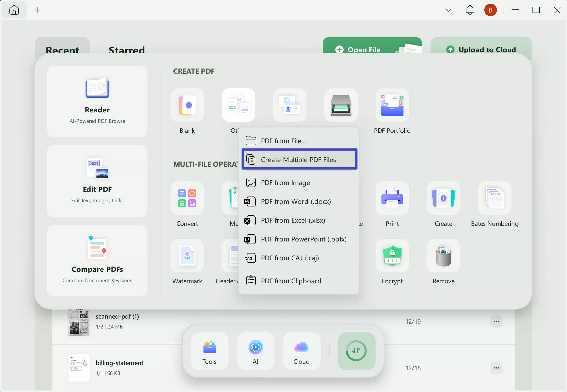Choose Create Multiple PDF Files

coord(299,159)
